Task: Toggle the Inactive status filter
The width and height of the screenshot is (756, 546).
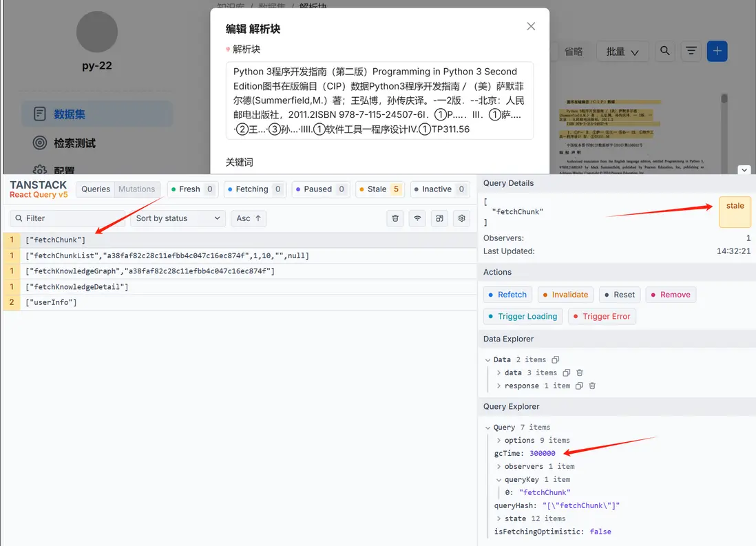Action: [x=440, y=189]
